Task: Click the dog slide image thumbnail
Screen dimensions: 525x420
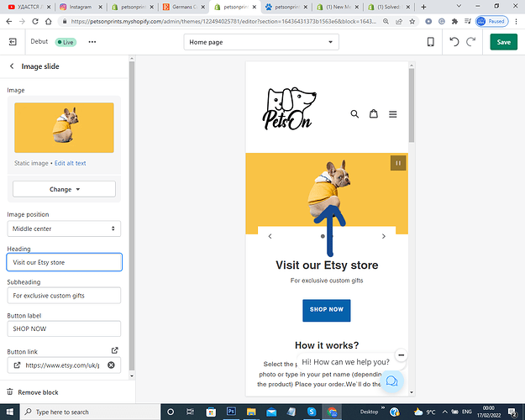Action: click(64, 128)
